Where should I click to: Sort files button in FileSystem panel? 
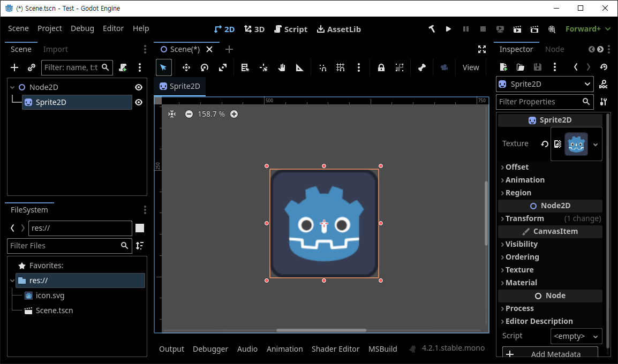point(140,245)
